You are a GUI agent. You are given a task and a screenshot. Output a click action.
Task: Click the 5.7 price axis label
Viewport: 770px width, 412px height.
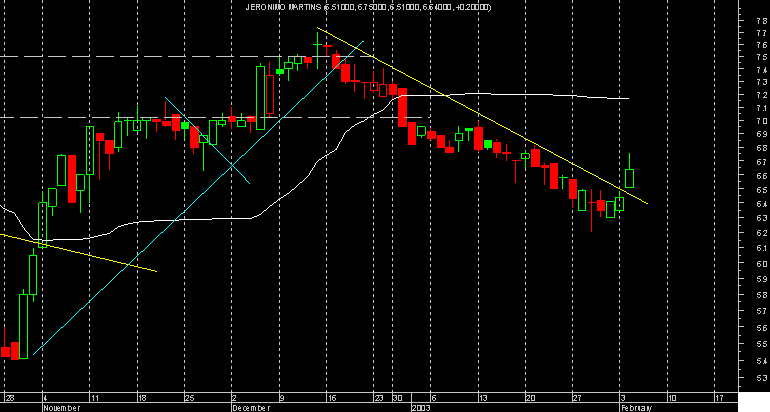(x=761, y=311)
